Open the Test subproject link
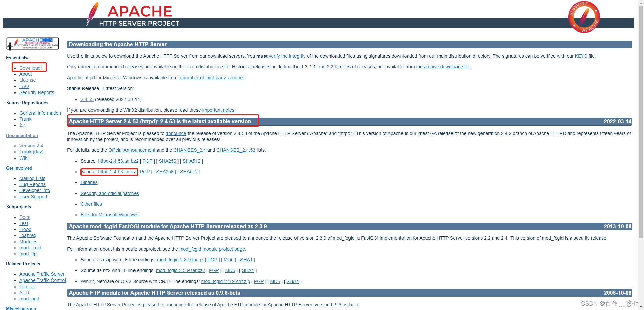The image size is (644, 310). pyautogui.click(x=24, y=223)
